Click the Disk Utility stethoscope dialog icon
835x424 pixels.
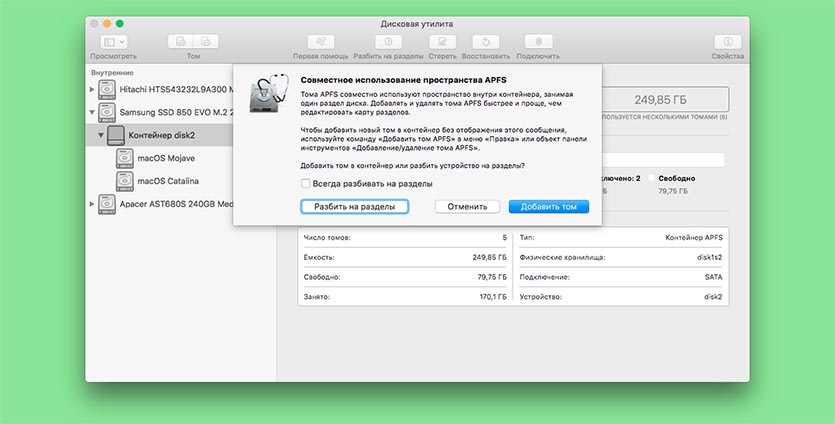pyautogui.click(x=269, y=93)
